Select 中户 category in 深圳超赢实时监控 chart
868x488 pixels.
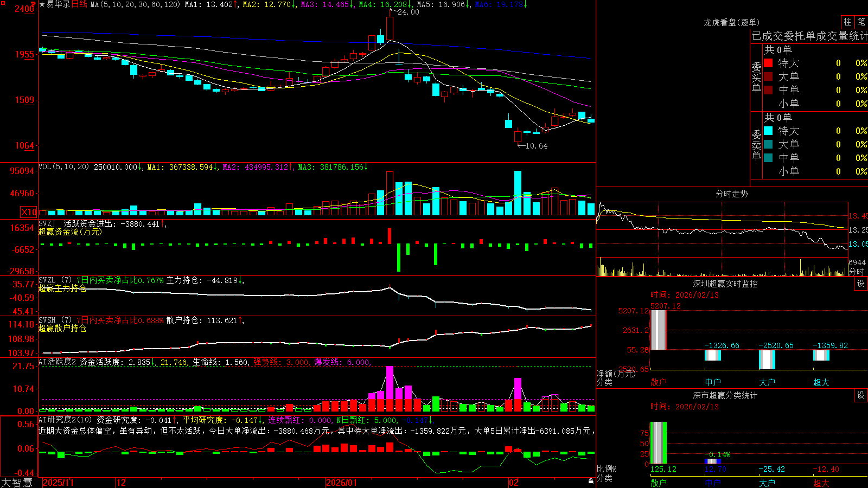[x=713, y=382]
